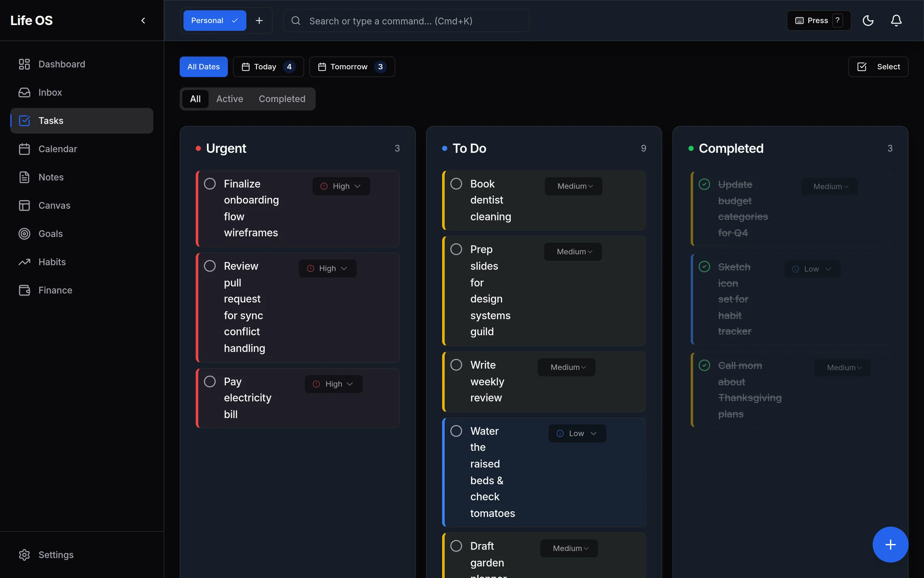Mark 'Book dentist cleaning' as done

pyautogui.click(x=456, y=184)
